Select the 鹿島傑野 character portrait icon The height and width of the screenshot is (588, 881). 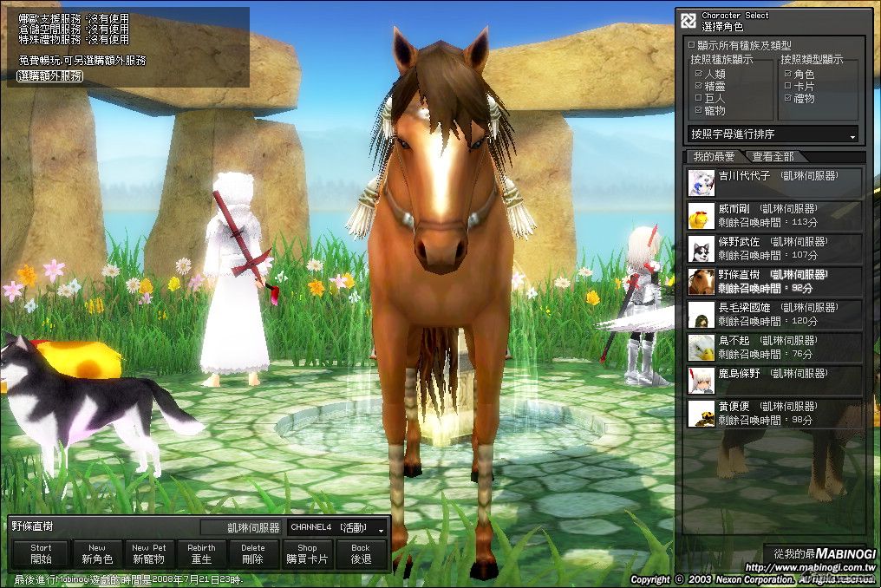click(x=702, y=381)
